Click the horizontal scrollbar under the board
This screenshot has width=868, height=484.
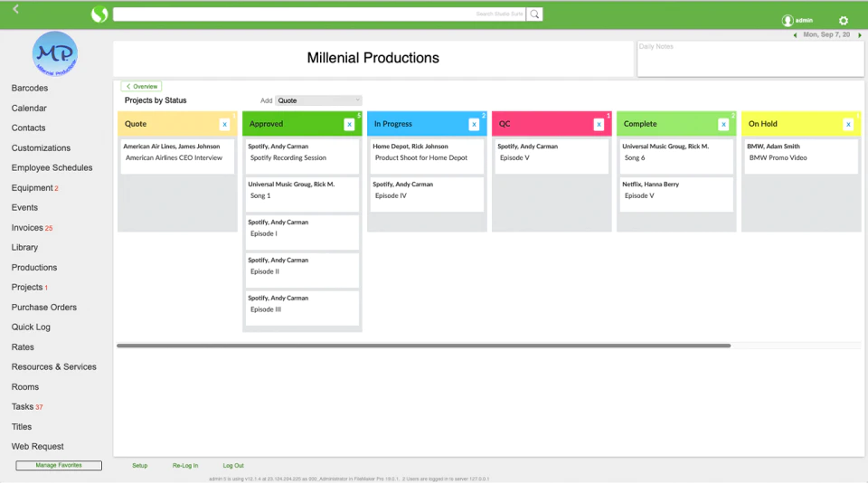(423, 346)
